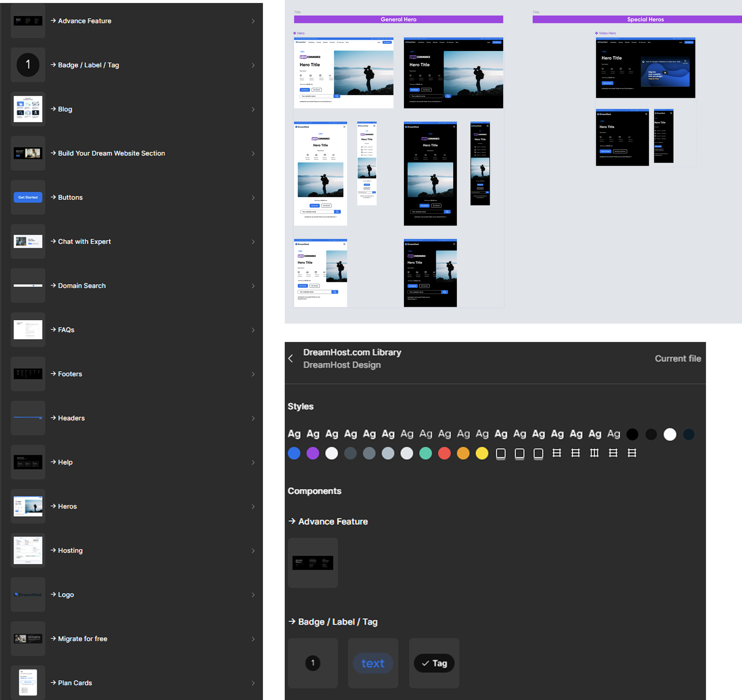Select the General Hero purple title banner
Viewport: 742px width, 700px height.
[x=398, y=20]
